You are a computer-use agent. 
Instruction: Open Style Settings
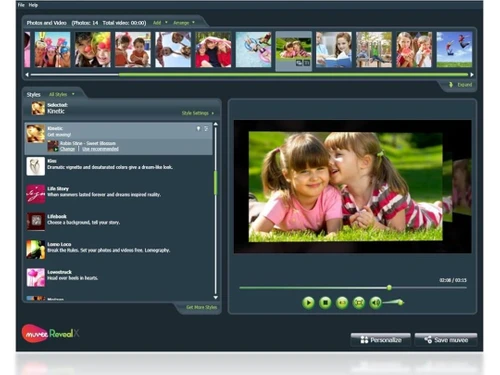pyautogui.click(x=198, y=113)
